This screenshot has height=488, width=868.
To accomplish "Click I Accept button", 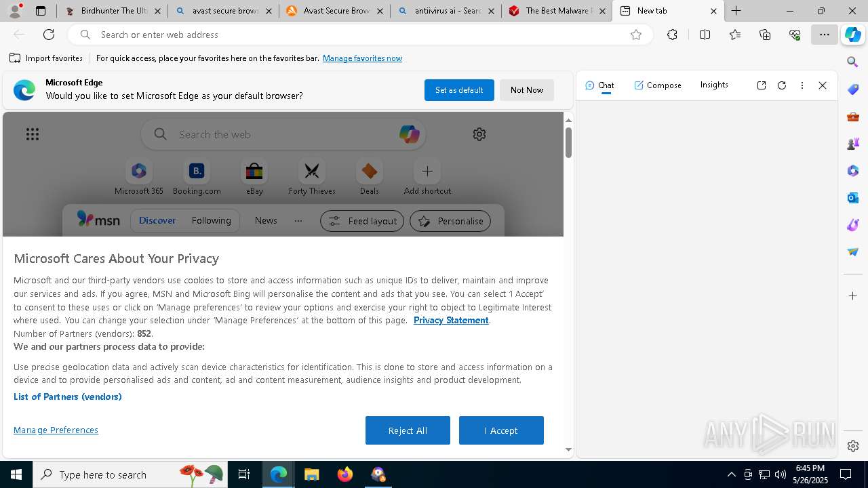I will point(501,430).
